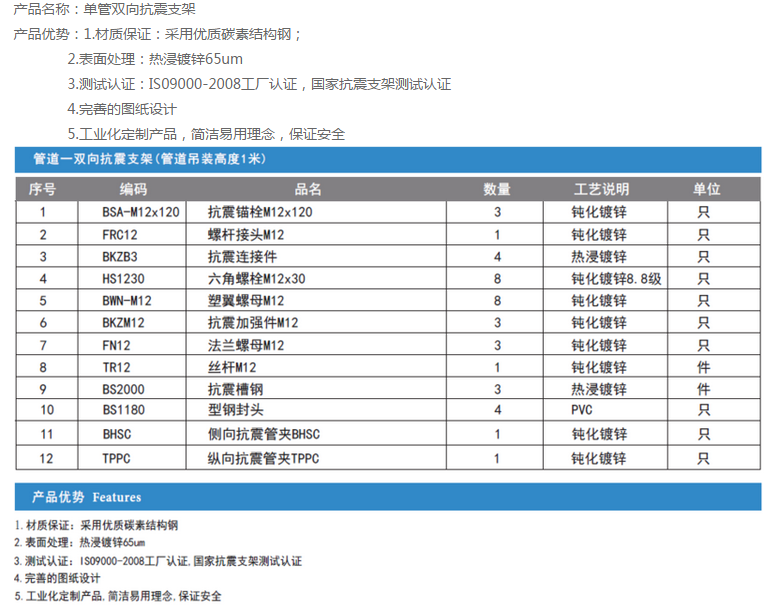Select the 六角螺栓M12x30 name cell
Viewport: 782px width, 613px height.
tap(256, 279)
